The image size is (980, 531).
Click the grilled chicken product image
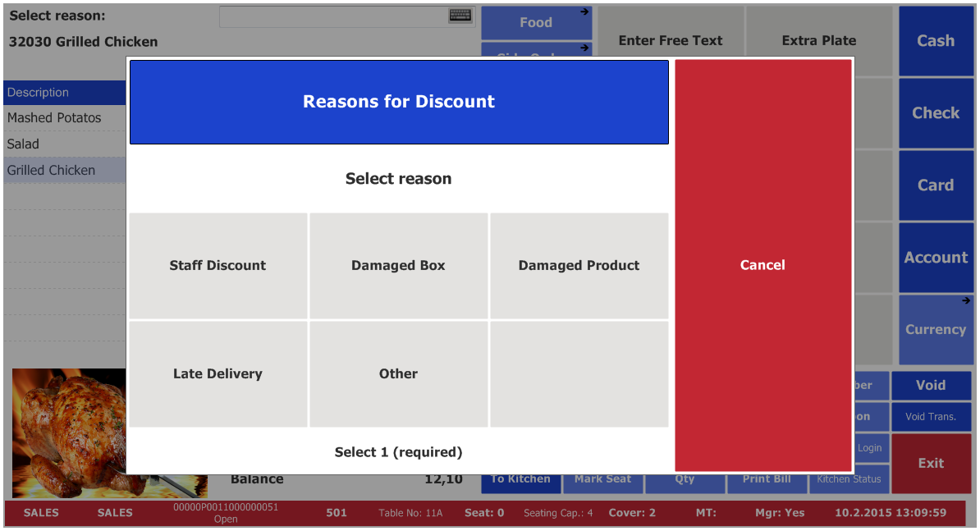pyautogui.click(x=69, y=433)
